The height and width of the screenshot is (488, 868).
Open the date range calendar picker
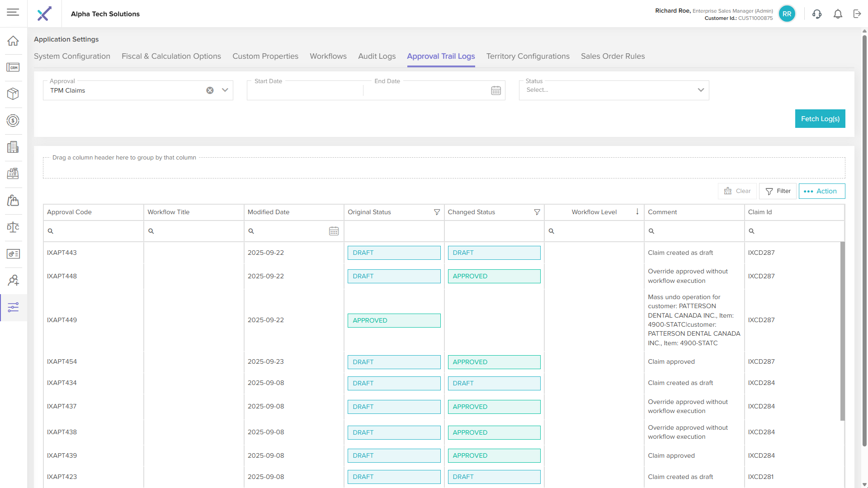click(x=496, y=90)
